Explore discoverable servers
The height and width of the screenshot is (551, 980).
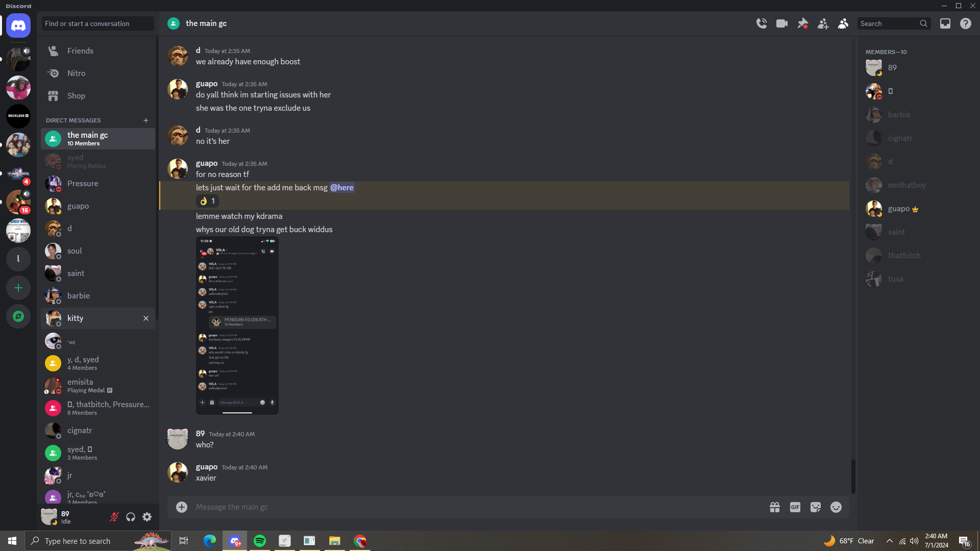(18, 316)
